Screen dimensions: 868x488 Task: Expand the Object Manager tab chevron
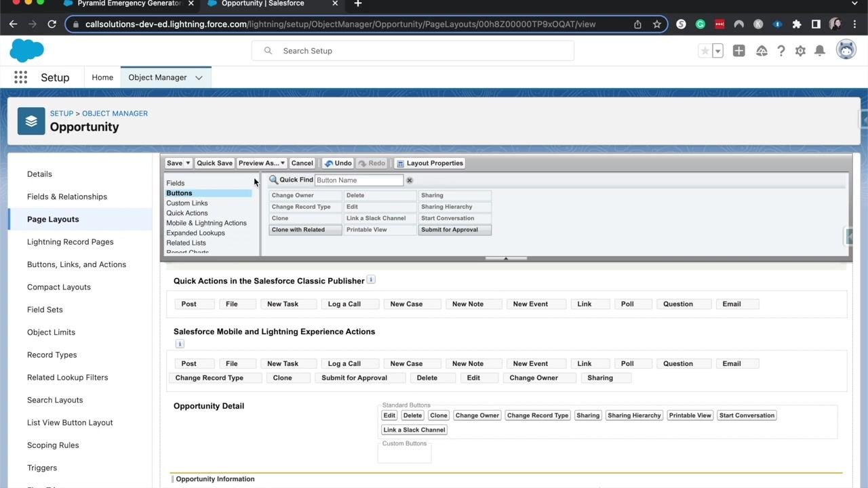point(199,78)
